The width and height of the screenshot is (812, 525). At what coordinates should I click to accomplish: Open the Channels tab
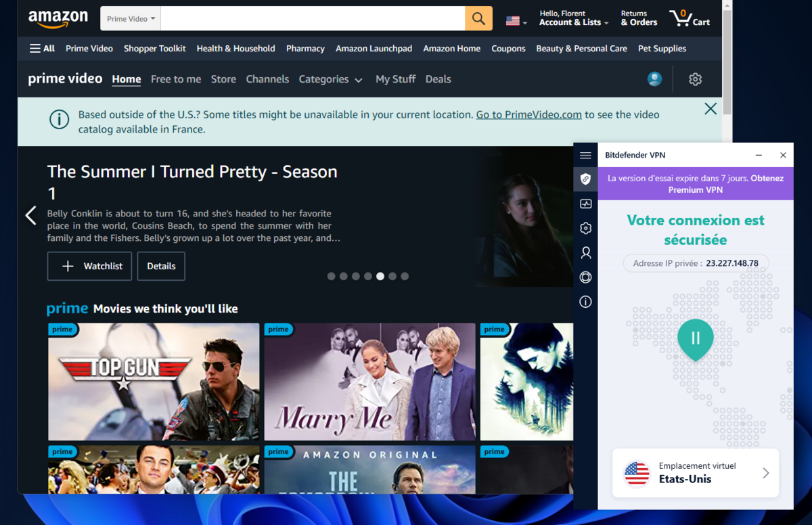point(267,79)
